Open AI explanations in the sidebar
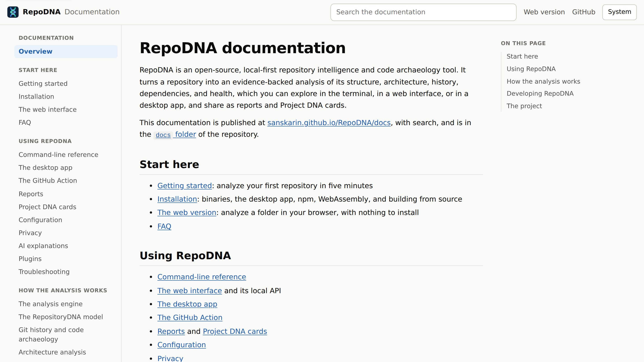 point(43,246)
